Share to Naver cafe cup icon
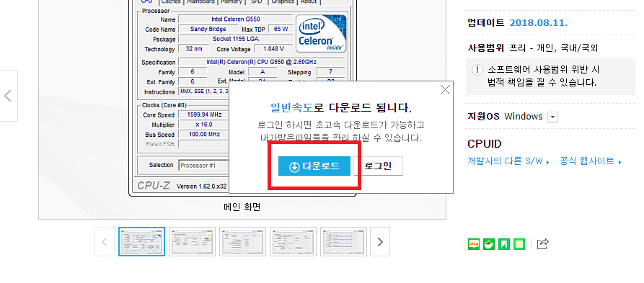The height and width of the screenshot is (283, 644). [489, 244]
